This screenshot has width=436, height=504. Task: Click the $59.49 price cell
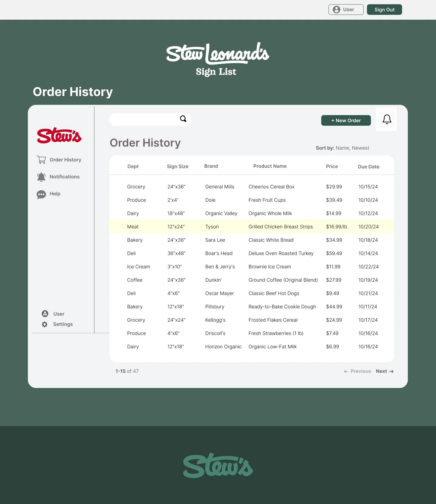pyautogui.click(x=334, y=254)
